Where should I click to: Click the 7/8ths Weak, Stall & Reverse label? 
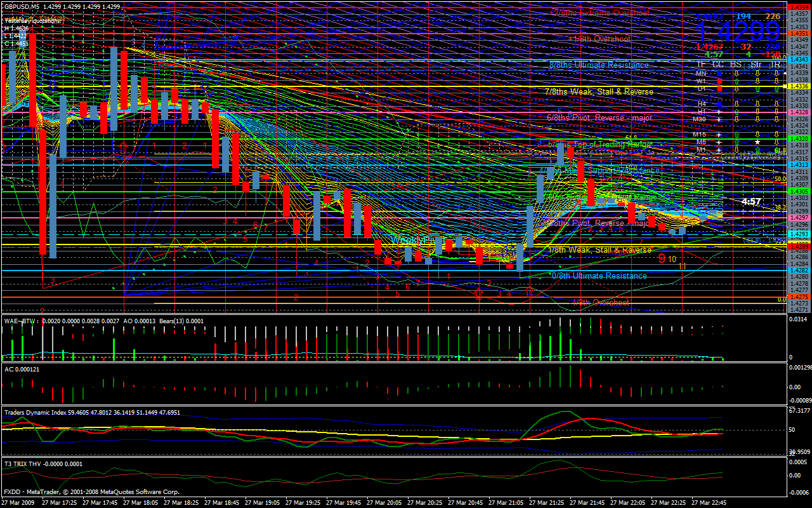[x=599, y=91]
